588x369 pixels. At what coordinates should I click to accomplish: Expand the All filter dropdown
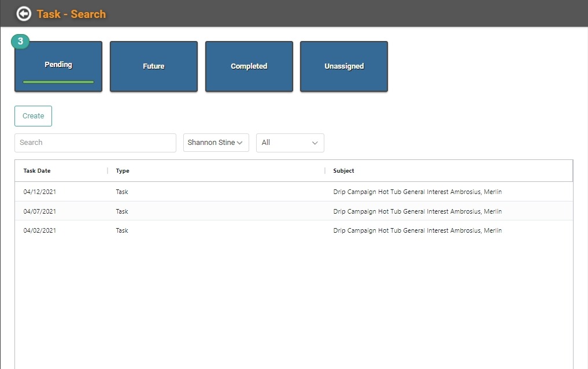290,143
